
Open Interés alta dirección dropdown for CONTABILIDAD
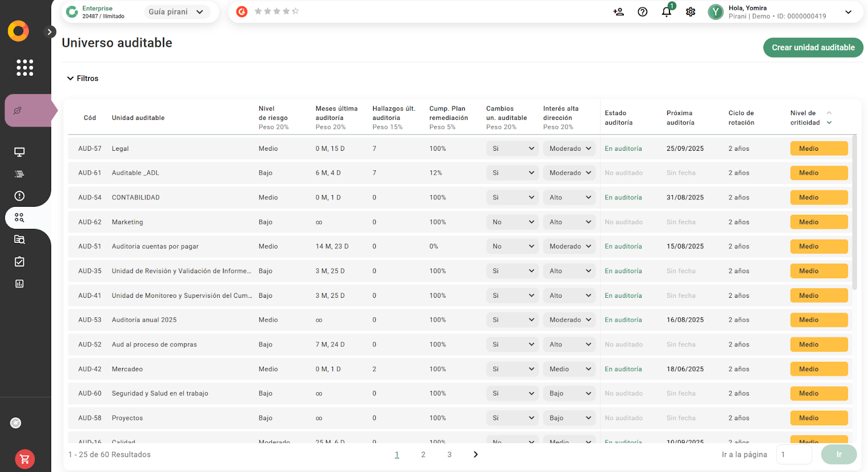(x=569, y=197)
